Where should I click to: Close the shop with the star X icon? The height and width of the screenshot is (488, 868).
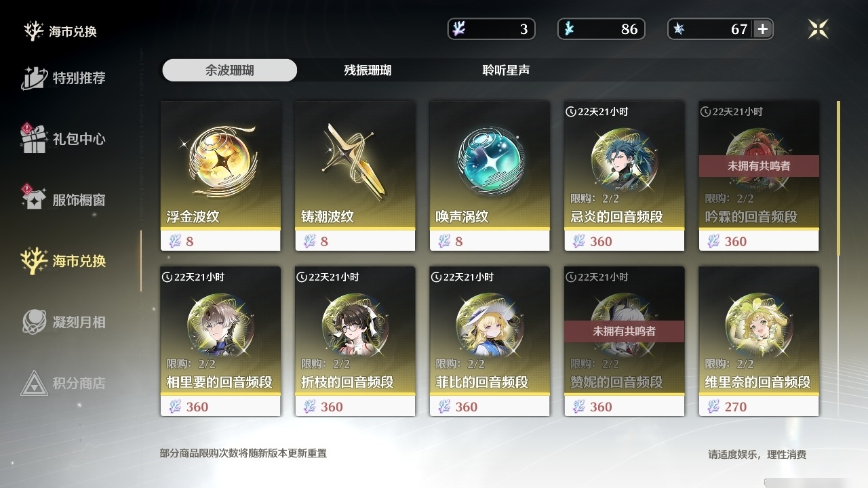818,28
